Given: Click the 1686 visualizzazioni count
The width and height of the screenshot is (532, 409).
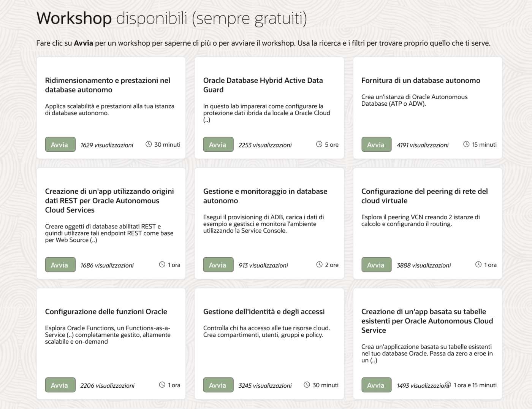Looking at the screenshot, I should point(107,265).
